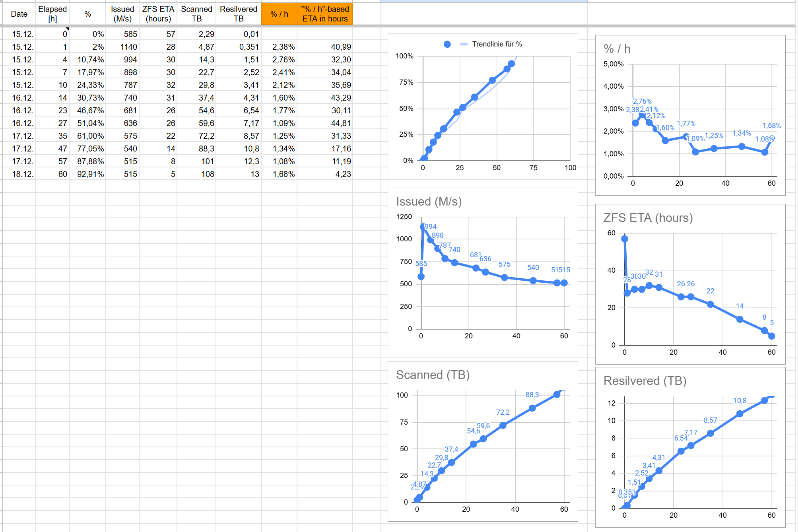Click the "Resilvered (TB)" chart title
798x532 pixels.
645,381
